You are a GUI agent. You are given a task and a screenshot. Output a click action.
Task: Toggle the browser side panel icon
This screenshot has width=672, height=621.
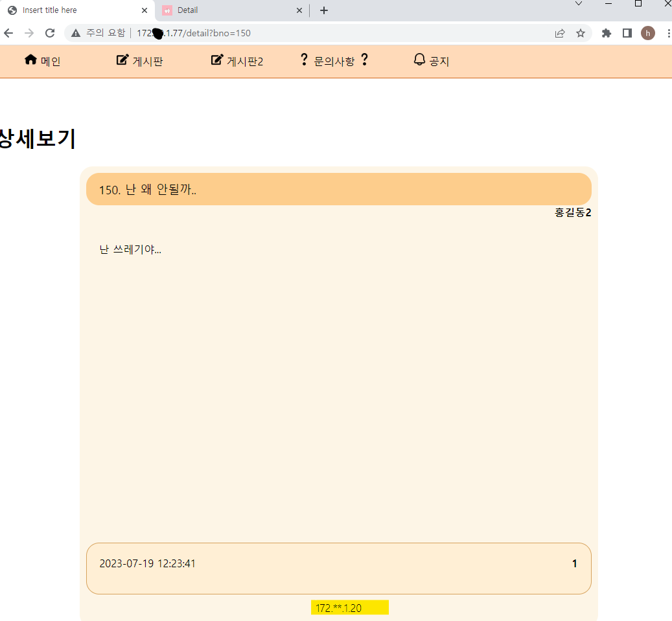(x=627, y=33)
